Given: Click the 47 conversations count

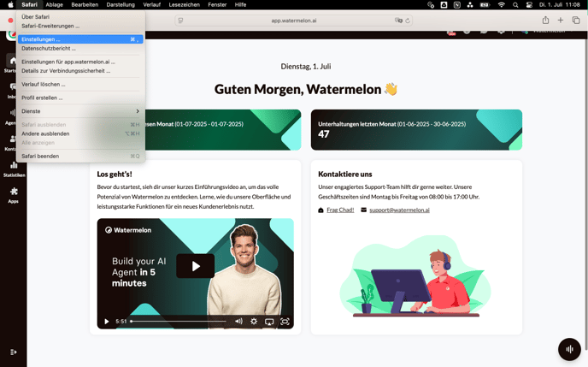Looking at the screenshot, I should click(324, 134).
